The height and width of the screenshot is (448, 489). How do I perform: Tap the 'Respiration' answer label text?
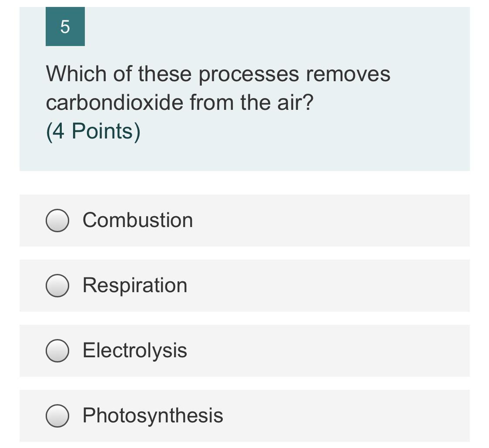click(135, 286)
